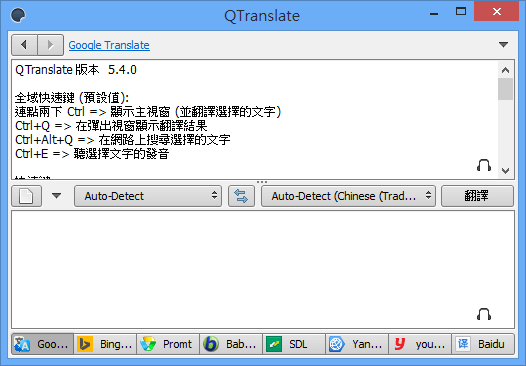Click the text 'QTranslate 版本 5.4.0'
The width and height of the screenshot is (526, 366).
click(x=76, y=70)
